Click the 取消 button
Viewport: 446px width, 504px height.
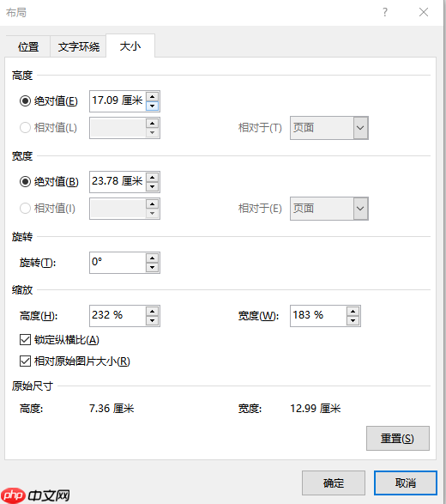[405, 483]
